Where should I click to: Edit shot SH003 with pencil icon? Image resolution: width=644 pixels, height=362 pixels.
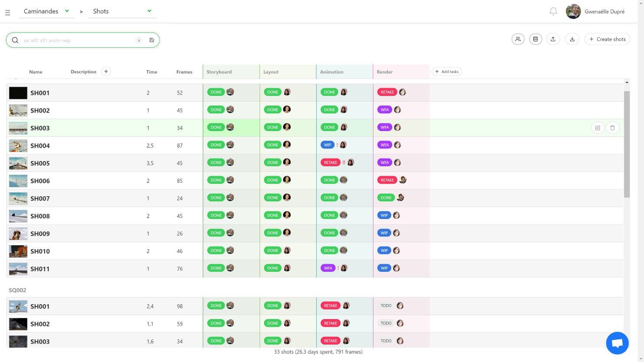(x=598, y=128)
